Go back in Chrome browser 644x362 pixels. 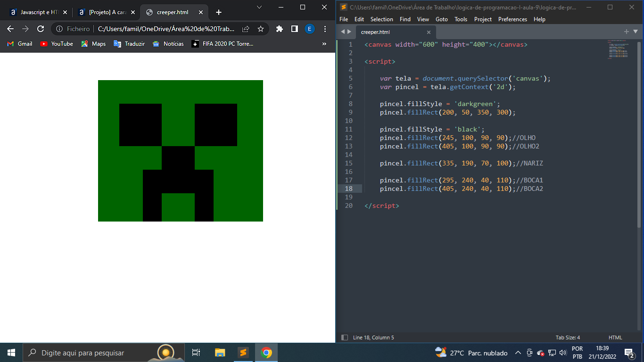(10, 29)
